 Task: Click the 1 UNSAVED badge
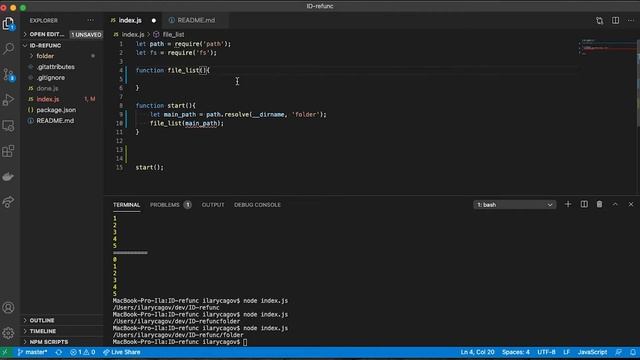(x=86, y=35)
